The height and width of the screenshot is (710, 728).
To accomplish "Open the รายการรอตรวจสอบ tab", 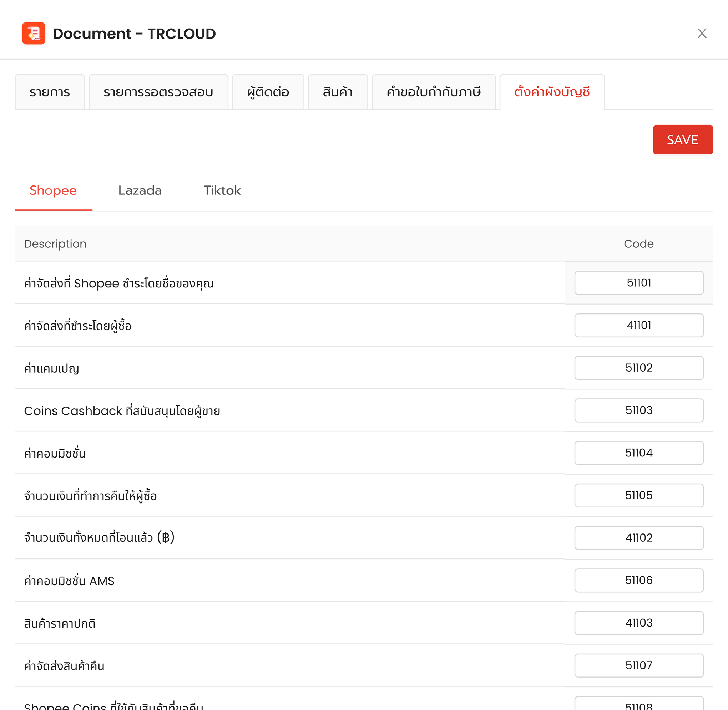I will point(158,92).
